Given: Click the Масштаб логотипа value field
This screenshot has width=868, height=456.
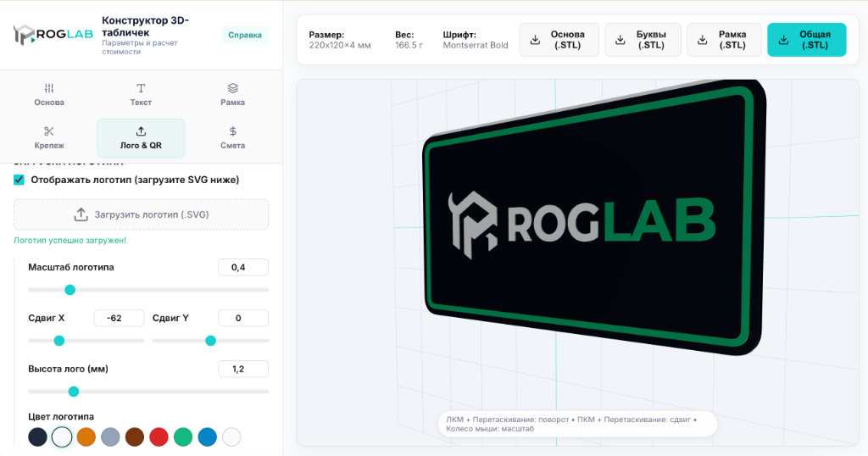Looking at the screenshot, I should [x=243, y=267].
